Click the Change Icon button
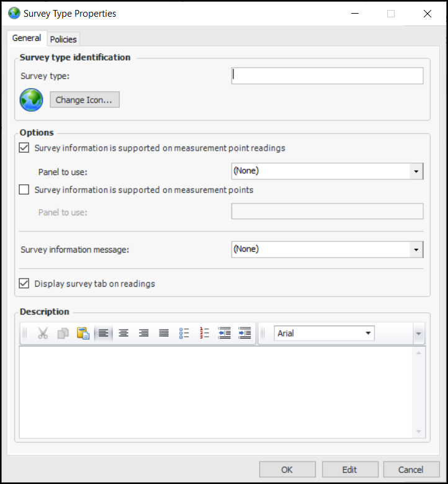This screenshot has width=448, height=484. [84, 100]
